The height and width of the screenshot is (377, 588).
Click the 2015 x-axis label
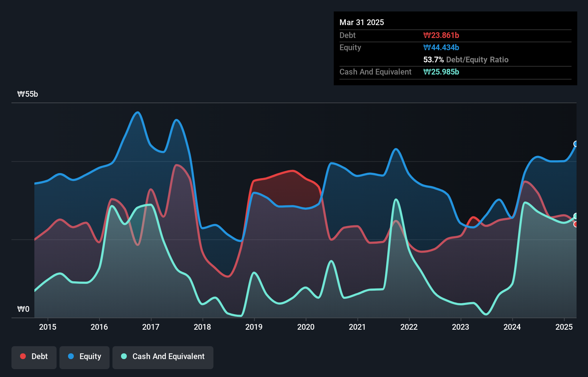(48, 327)
